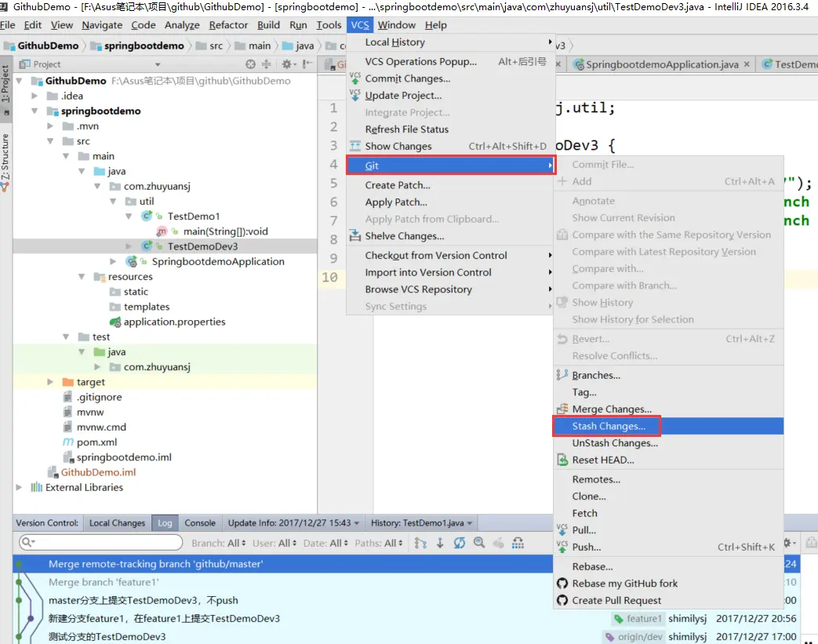Expand the .mvn folder node
This screenshot has height=644, width=818.
(50, 126)
